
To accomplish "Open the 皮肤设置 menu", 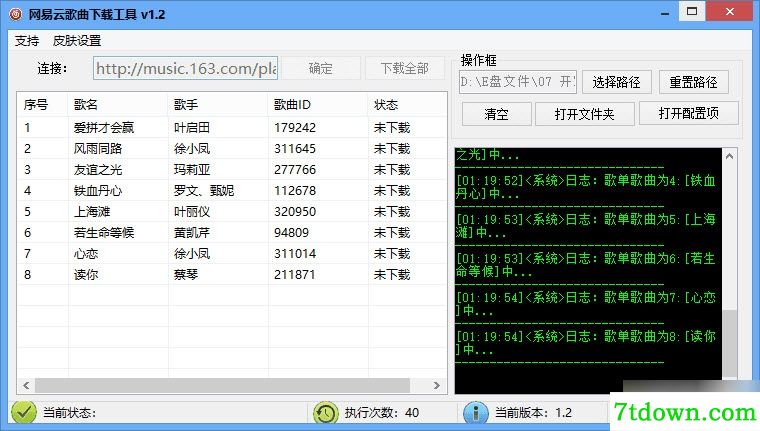I will tap(77, 41).
